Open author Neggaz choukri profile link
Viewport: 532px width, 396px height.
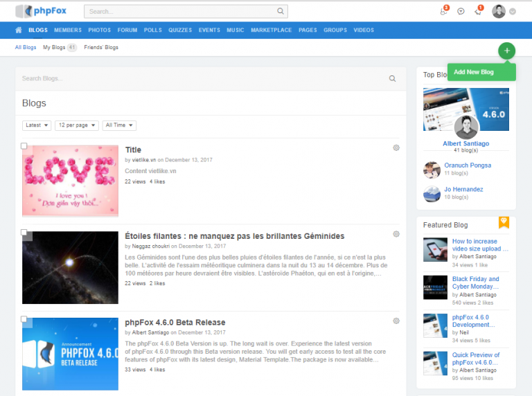coord(150,246)
